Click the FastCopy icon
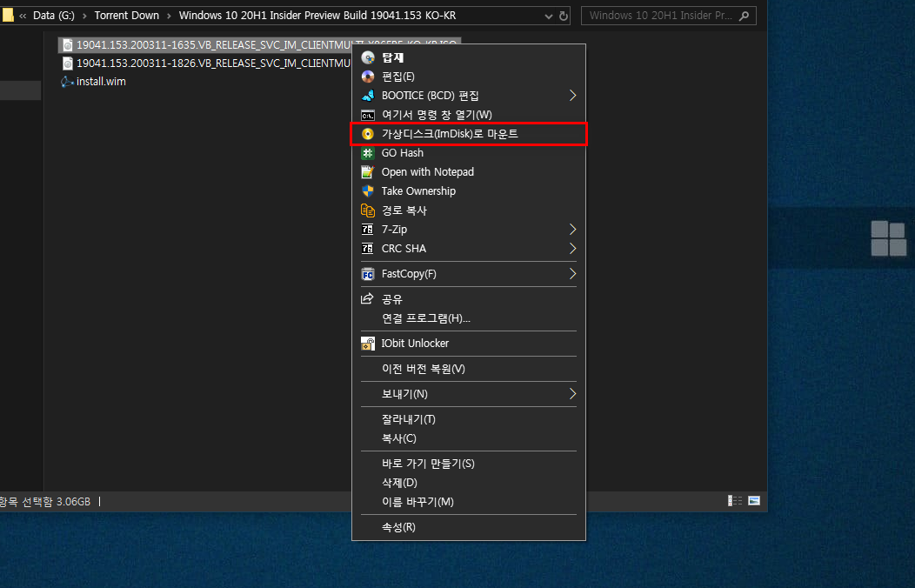This screenshot has height=588, width=915. (368, 274)
